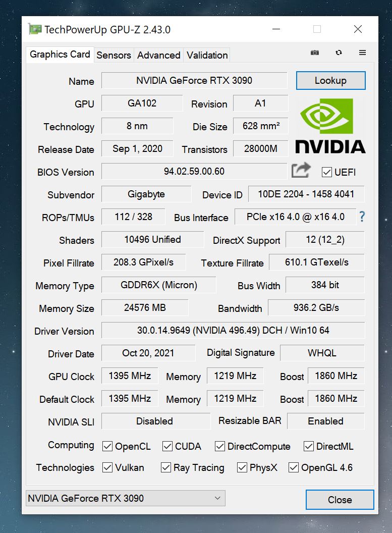Click the Bus Interface question mark icon
This screenshot has width=392, height=533.
(x=362, y=217)
